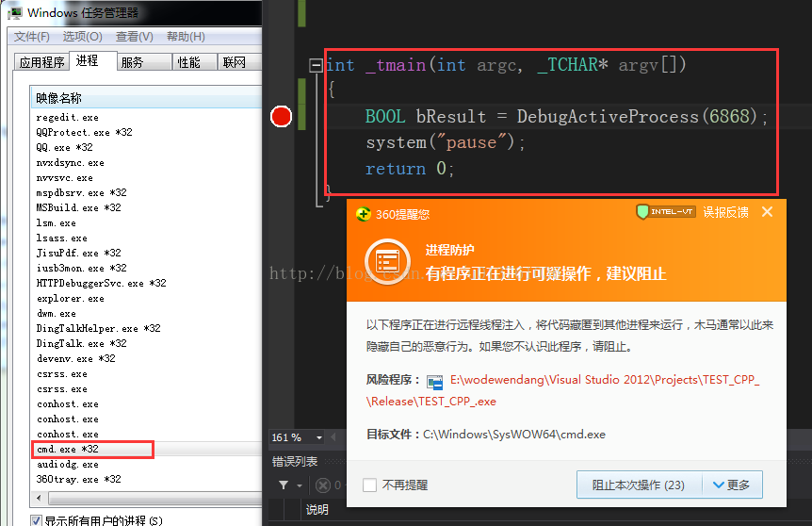The image size is (812, 526).
Task: Select the explorer.exe process row
Action: [x=146, y=299]
